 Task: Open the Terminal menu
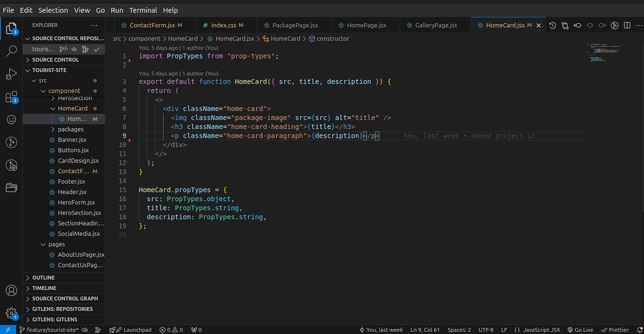point(143,10)
